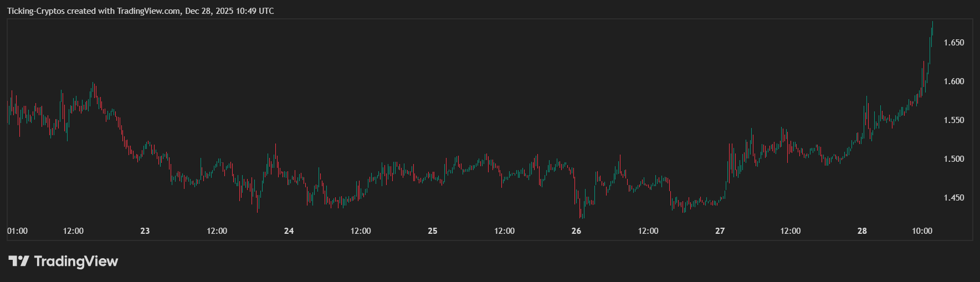Select date label 23 on time axis
This screenshot has height=282, width=980.
145,231
